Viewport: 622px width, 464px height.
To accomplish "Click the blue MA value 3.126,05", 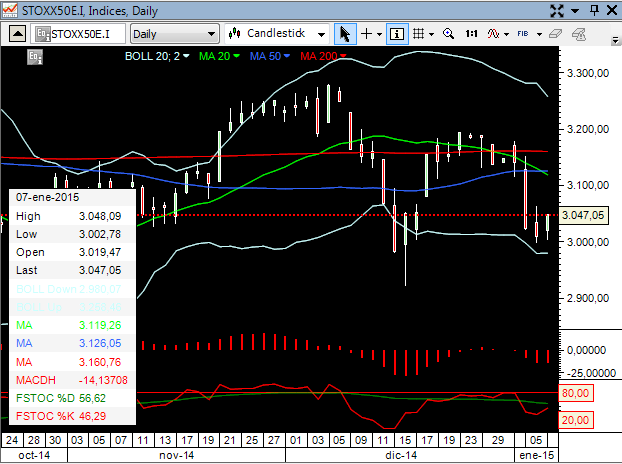I will 100,343.
